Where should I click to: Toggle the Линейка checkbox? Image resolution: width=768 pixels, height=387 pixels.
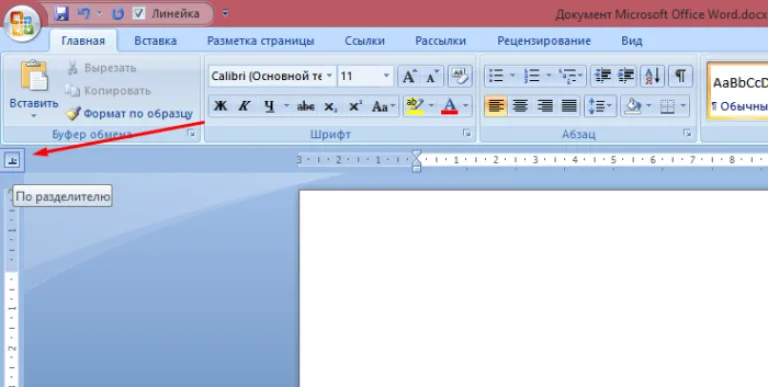[x=139, y=13]
